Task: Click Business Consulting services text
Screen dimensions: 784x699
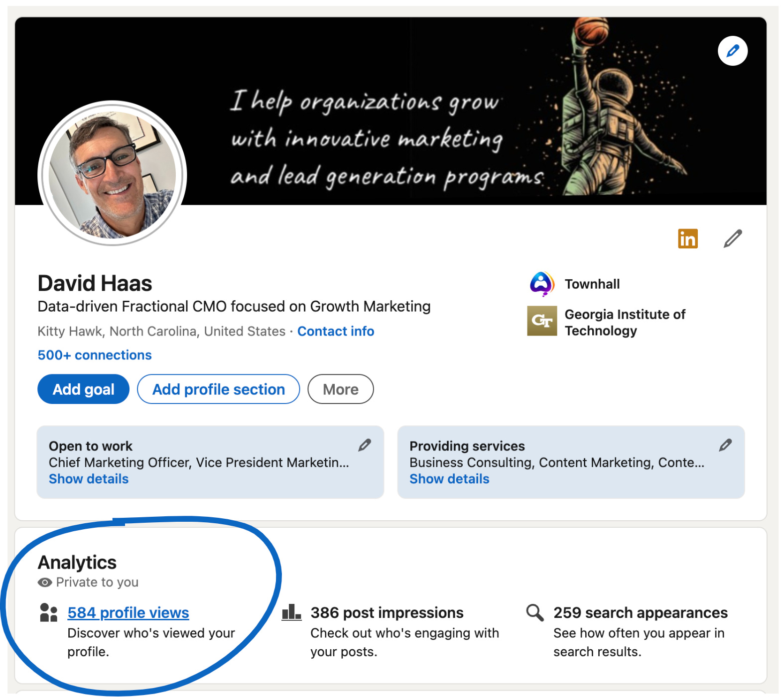Action: pos(557,463)
